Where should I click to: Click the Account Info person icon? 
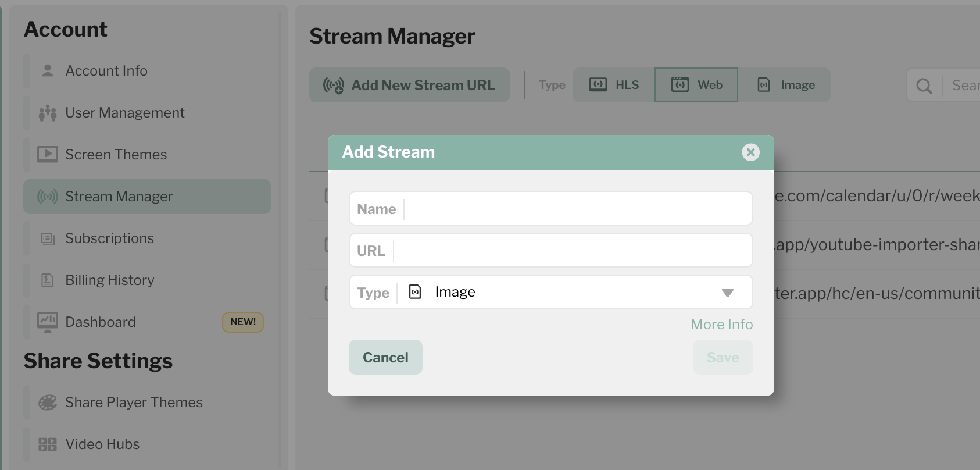(48, 70)
